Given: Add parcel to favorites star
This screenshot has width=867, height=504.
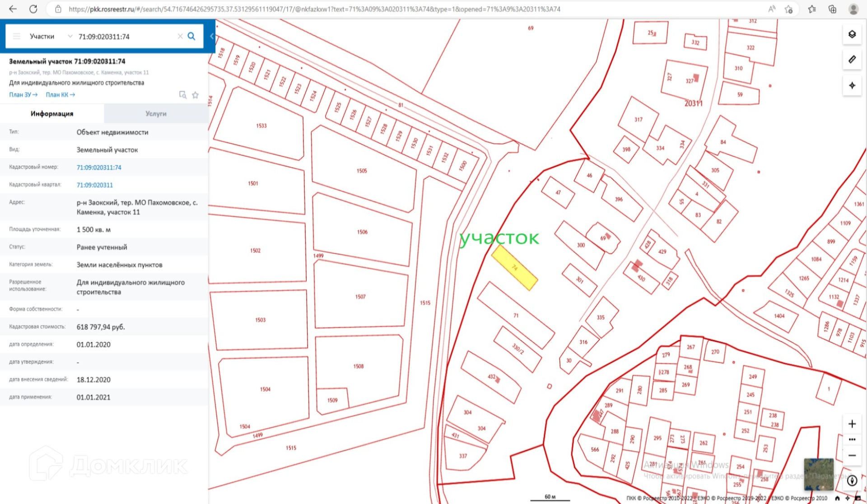Looking at the screenshot, I should click(x=195, y=95).
